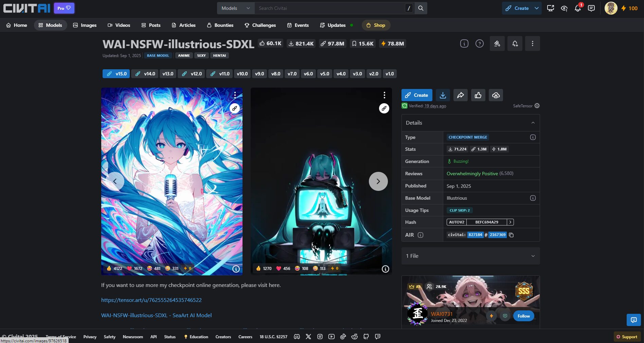Click the question mark help icon

479,43
